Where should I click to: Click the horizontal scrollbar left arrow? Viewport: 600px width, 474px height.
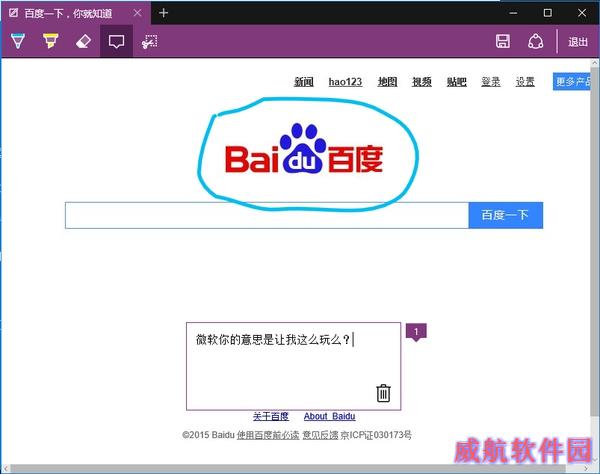pyautogui.click(x=5, y=468)
